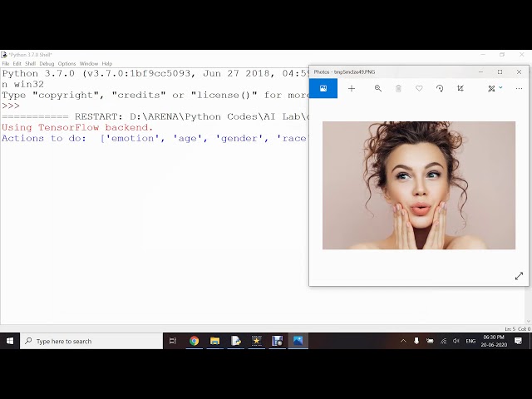The width and height of the screenshot is (532, 399).
Task: Click the woman's photo in Photos viewer
Action: (419, 185)
